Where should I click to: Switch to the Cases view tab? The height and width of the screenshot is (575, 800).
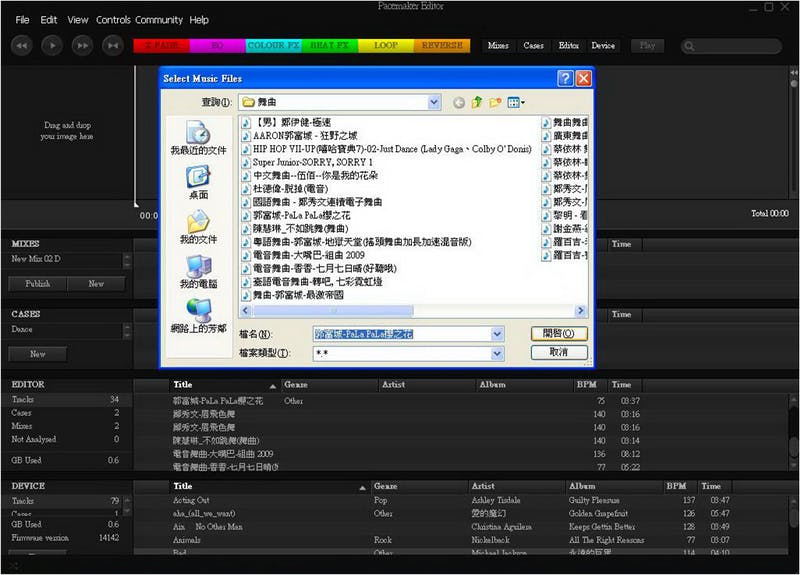(x=533, y=45)
